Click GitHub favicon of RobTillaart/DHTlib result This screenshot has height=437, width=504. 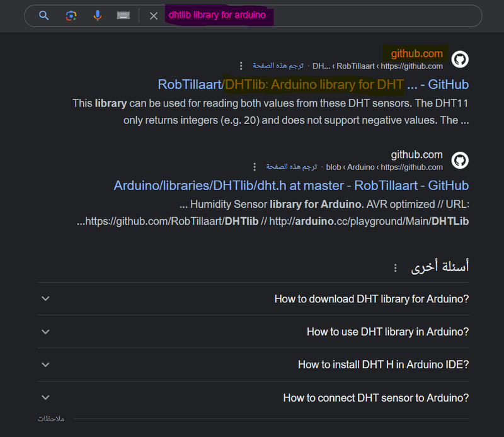[x=460, y=59]
